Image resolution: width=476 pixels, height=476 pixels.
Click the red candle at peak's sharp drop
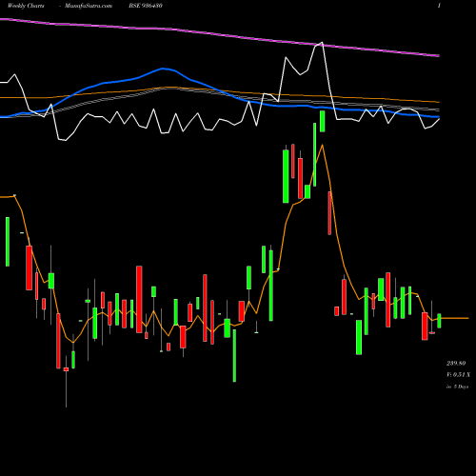pos(329,213)
